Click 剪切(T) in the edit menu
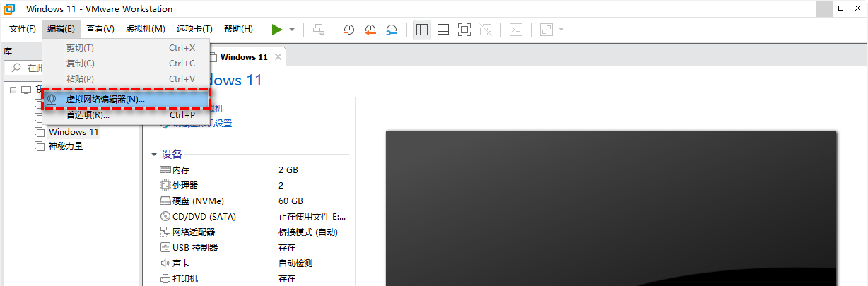 [x=127, y=48]
